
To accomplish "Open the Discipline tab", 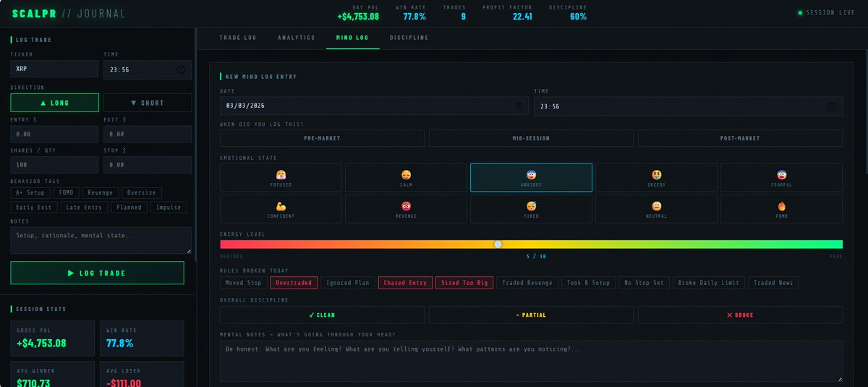I will (x=409, y=38).
